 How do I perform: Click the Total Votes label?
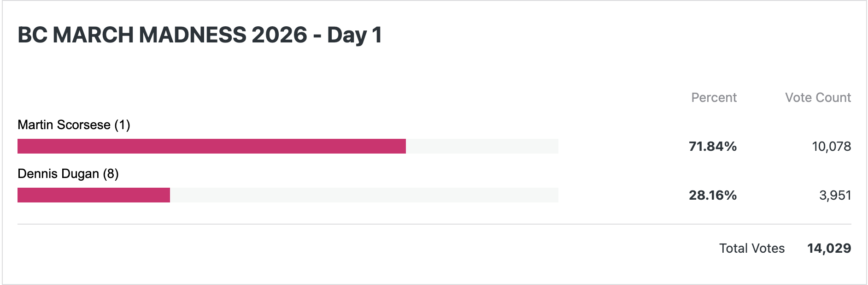(752, 249)
